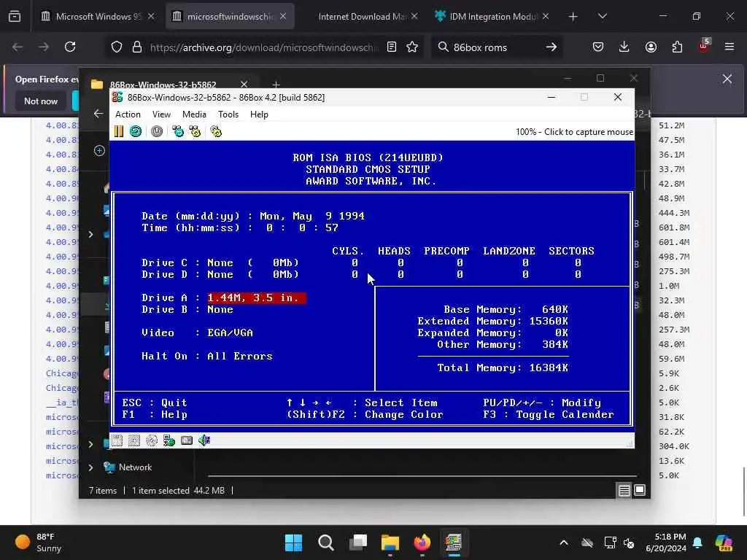Switch File Explorer to details view
747x560 pixels.
pos(624,491)
